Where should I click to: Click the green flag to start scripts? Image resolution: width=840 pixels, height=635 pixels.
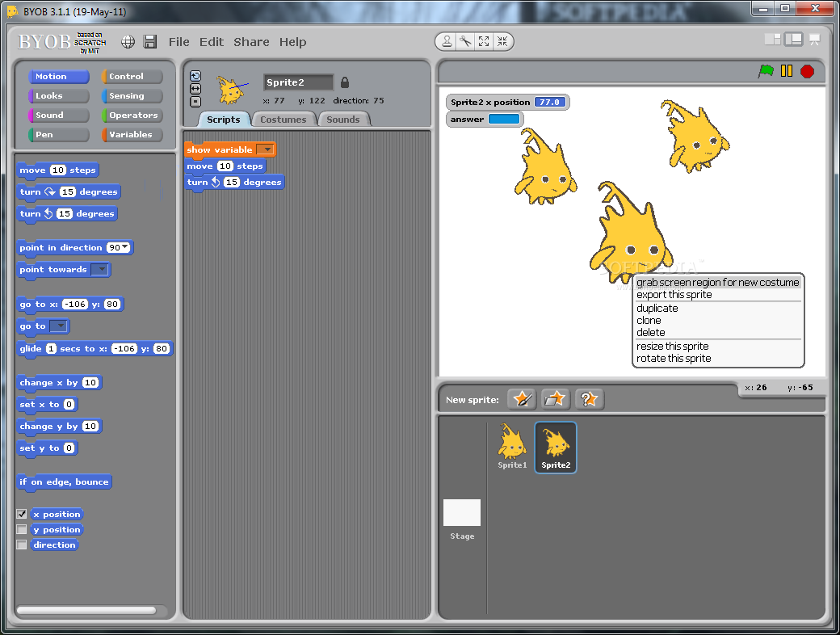click(x=766, y=71)
